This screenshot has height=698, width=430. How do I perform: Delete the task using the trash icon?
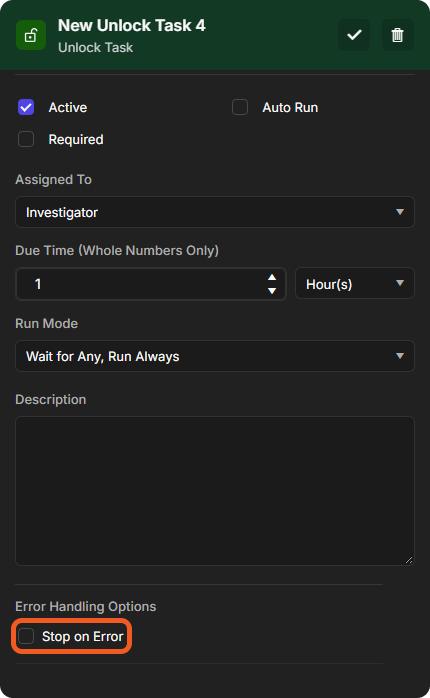click(x=398, y=35)
